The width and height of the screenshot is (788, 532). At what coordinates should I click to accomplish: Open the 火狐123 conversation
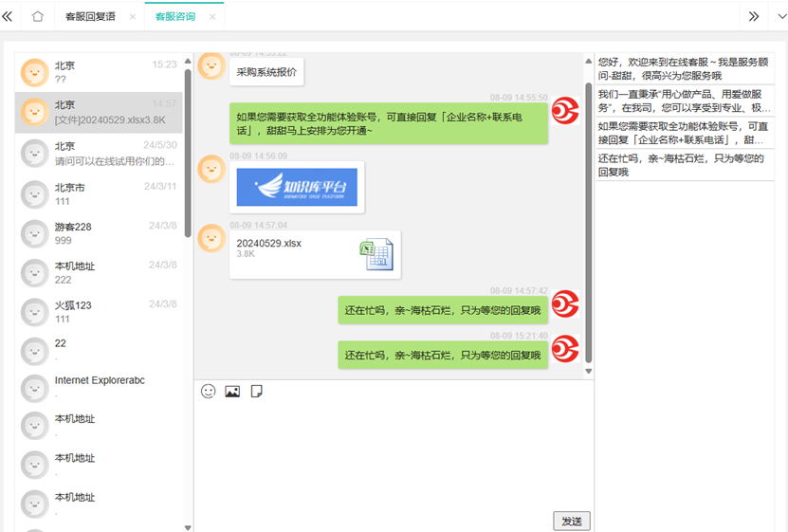[x=100, y=312]
